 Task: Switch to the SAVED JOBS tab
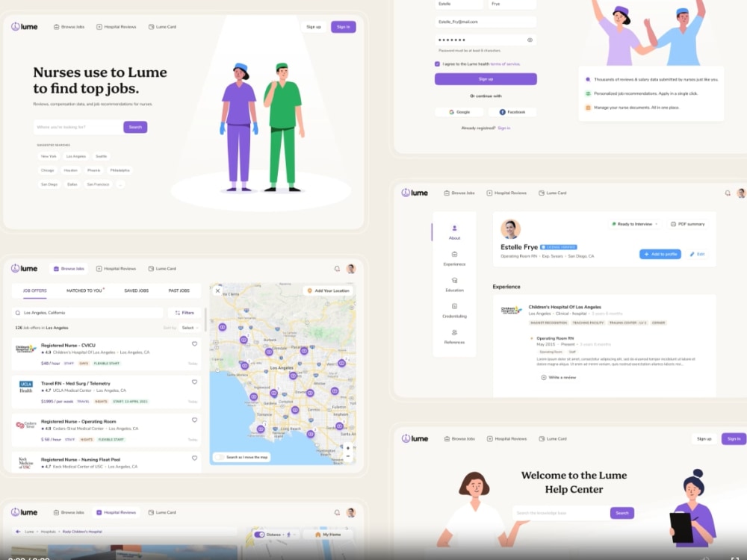[x=136, y=290]
